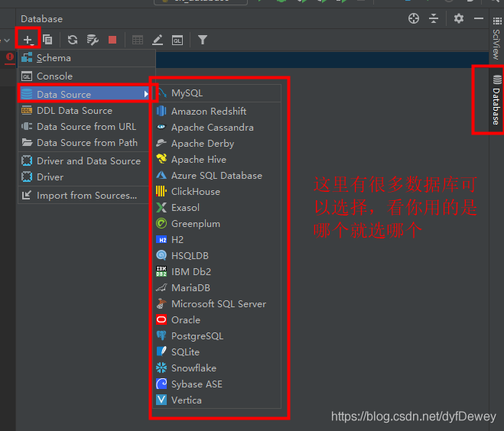Select Import from Sources… item
Image resolution: width=504 pixels, height=431 pixels.
(x=85, y=196)
